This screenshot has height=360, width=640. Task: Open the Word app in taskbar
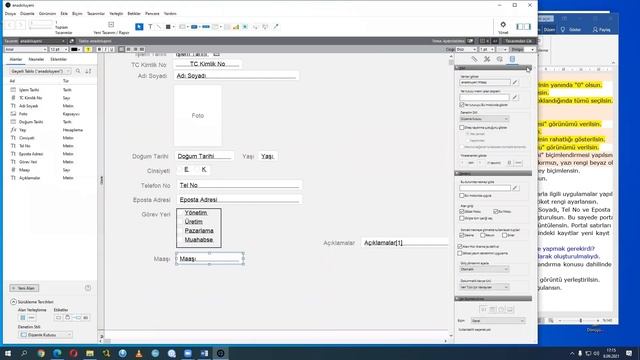pyautogui.click(x=204, y=353)
